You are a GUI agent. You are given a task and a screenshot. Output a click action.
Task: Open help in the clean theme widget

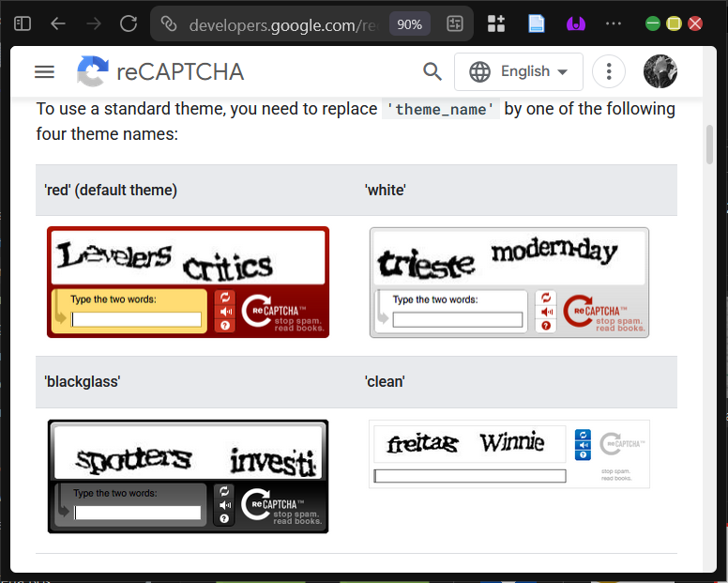click(583, 455)
